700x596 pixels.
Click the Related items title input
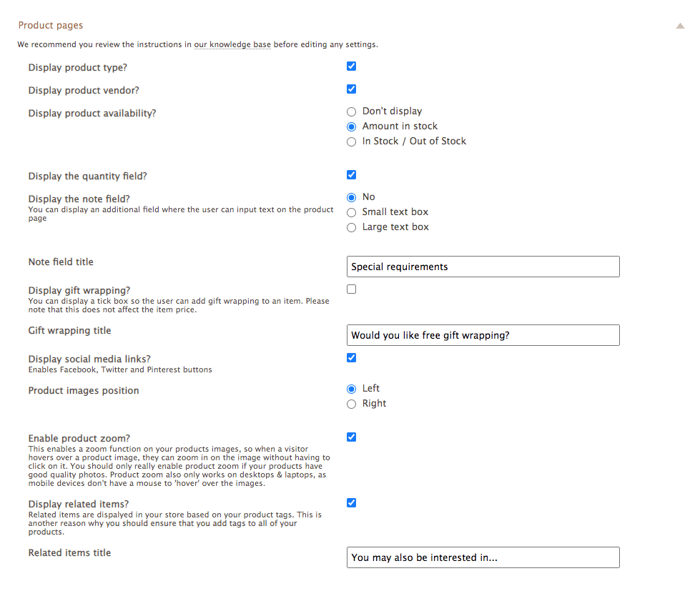click(x=483, y=557)
